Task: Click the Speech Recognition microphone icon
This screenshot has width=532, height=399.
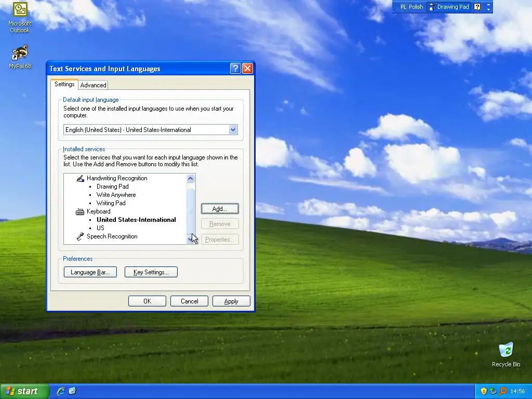Action: (80, 236)
